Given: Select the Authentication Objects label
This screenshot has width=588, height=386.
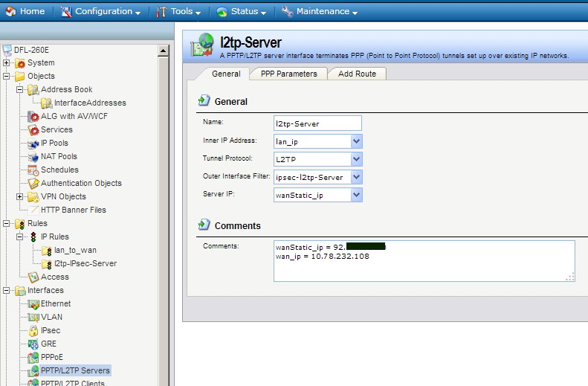Looking at the screenshot, I should tap(81, 183).
